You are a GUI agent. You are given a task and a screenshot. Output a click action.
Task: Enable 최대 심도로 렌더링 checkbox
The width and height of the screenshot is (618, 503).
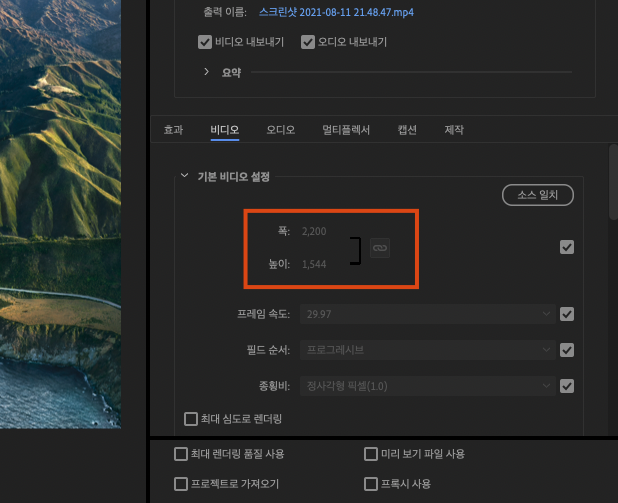[x=191, y=419]
